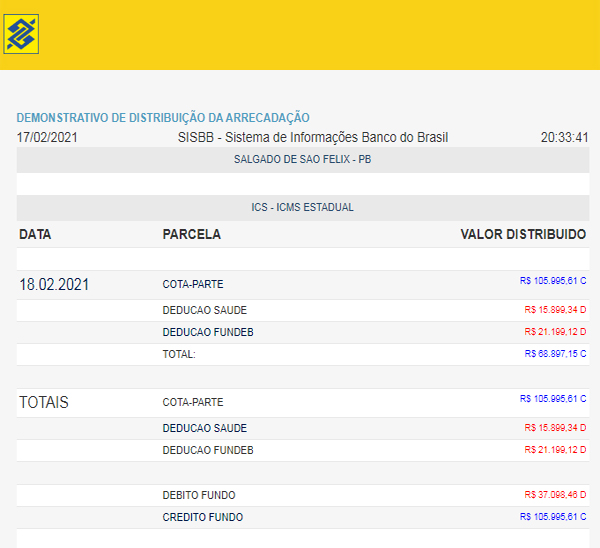Click the debit value R$ 37.098,46 D
This screenshot has height=548, width=600.
555,495
